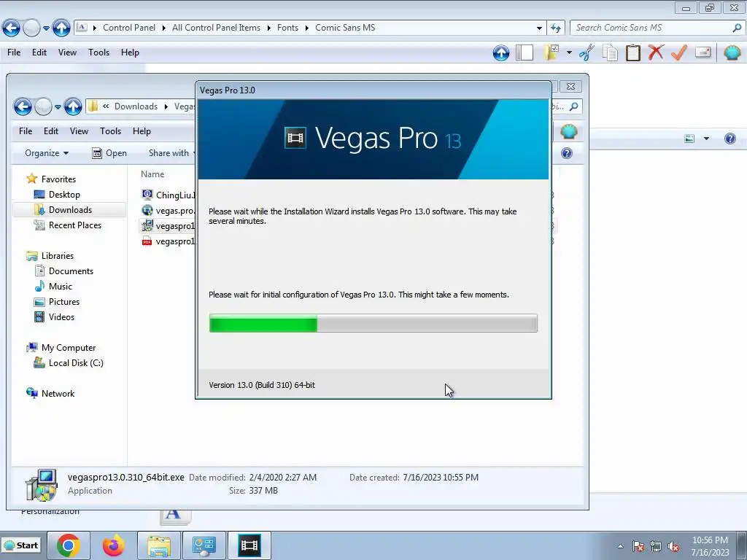Select ChingLiu file in list
Viewport: 747px width, 560px height.
[169, 195]
